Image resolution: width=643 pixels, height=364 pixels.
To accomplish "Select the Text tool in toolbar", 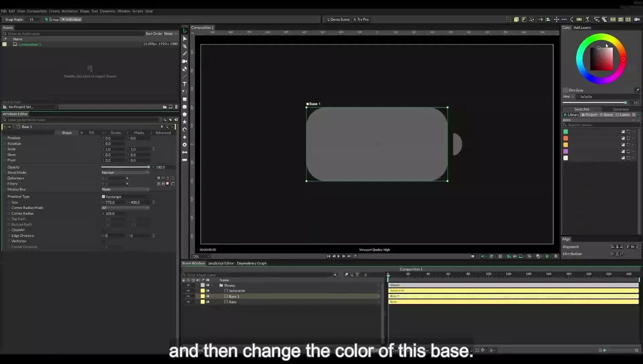I will coord(185,84).
